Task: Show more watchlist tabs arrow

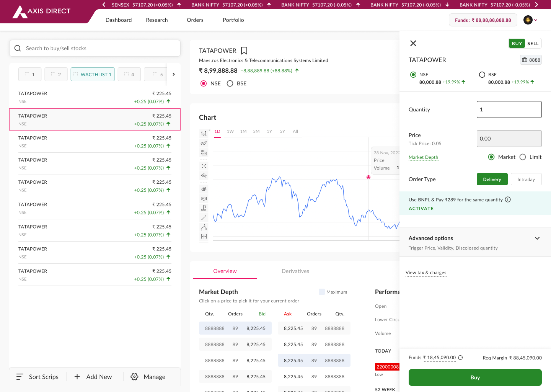Action: click(x=174, y=74)
